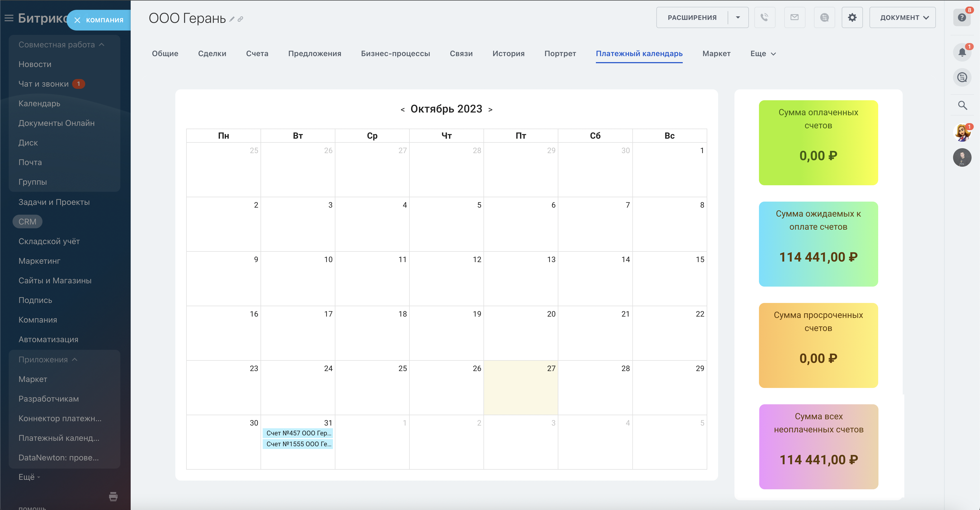
Task: Click the notifications bell icon
Action: coord(962,53)
